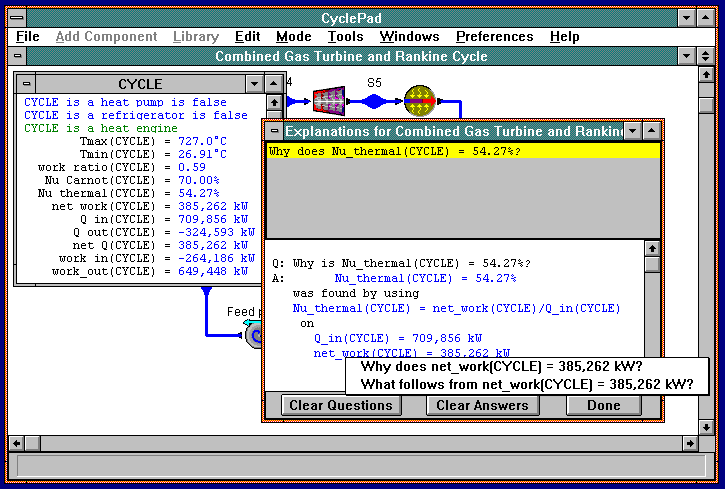The width and height of the screenshot is (725, 489).
Task: Click up arrow of Explanations answer scrollbar
Action: [x=652, y=249]
